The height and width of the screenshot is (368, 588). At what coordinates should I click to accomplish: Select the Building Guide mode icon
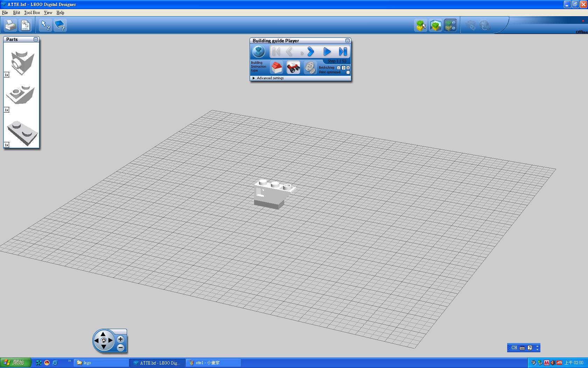pos(450,25)
